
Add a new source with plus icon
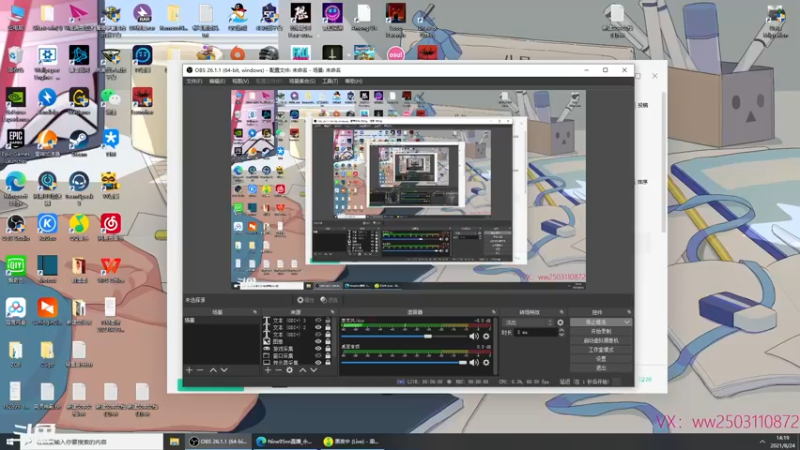tap(268, 370)
